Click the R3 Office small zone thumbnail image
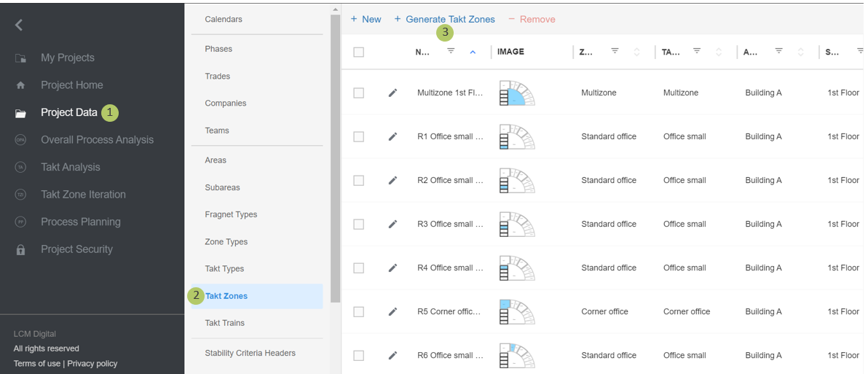The image size is (868, 374). click(517, 224)
